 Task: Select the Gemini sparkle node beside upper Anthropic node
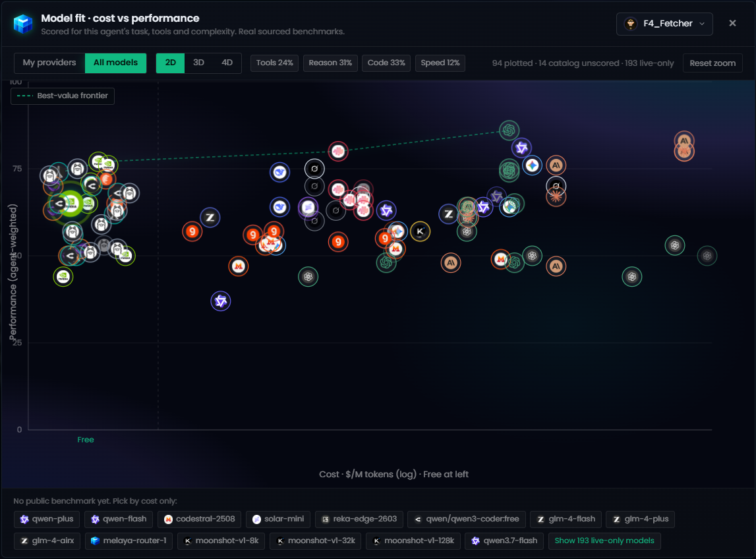(x=533, y=165)
